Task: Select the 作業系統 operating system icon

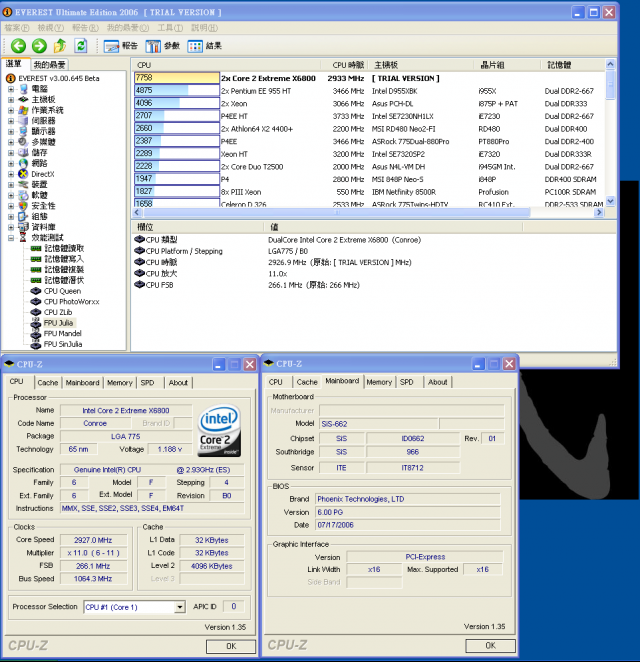Action: [24, 110]
